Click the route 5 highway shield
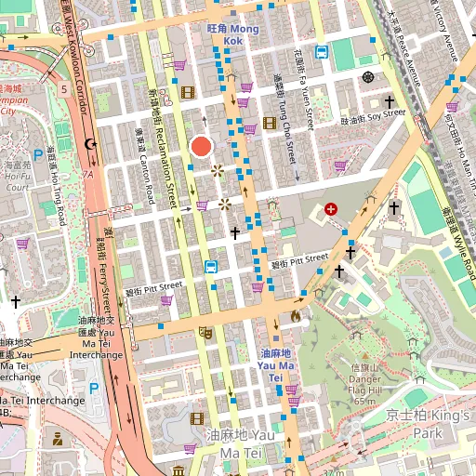Screen dimensions: 476x476 [x=64, y=89]
